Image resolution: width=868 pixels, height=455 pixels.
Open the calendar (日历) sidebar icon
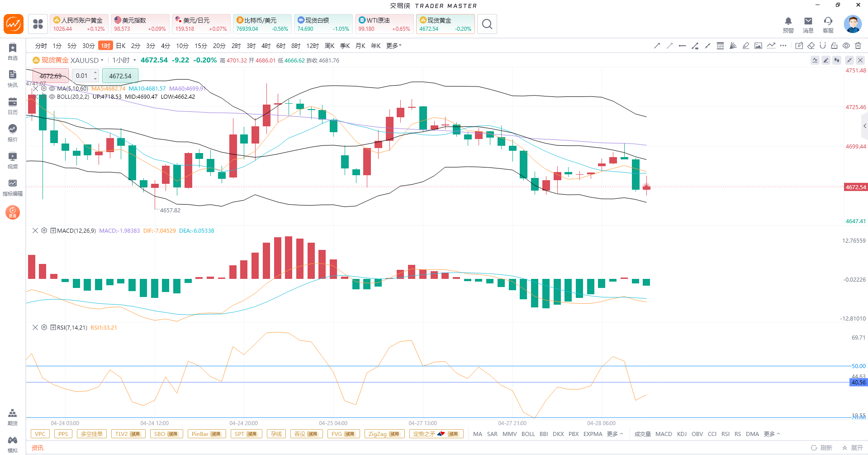coord(13,105)
